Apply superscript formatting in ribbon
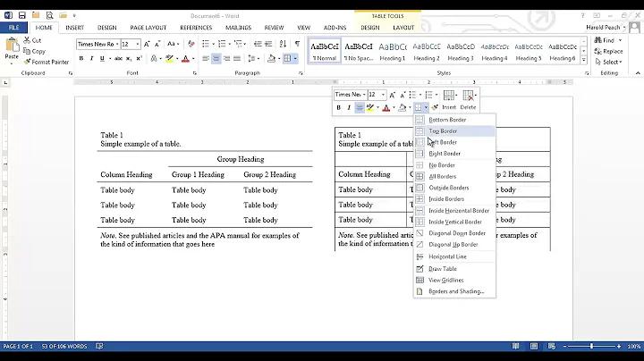Image resolution: width=644 pixels, height=361 pixels. click(139, 59)
